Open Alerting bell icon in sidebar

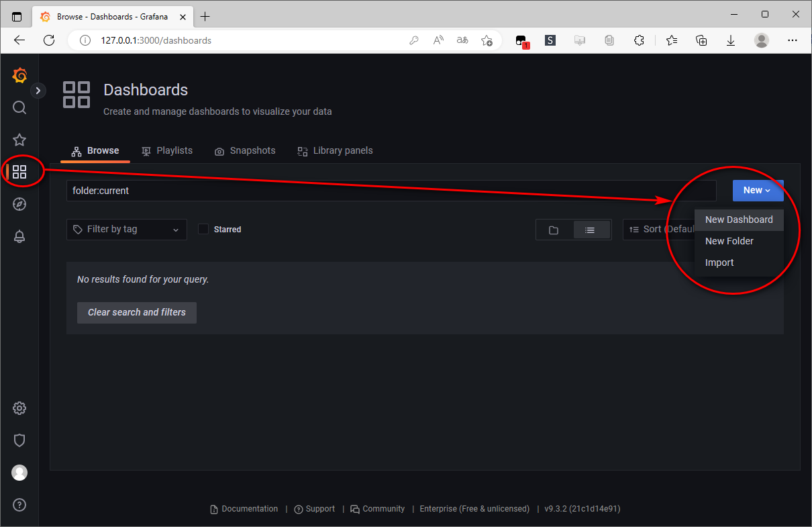click(19, 236)
